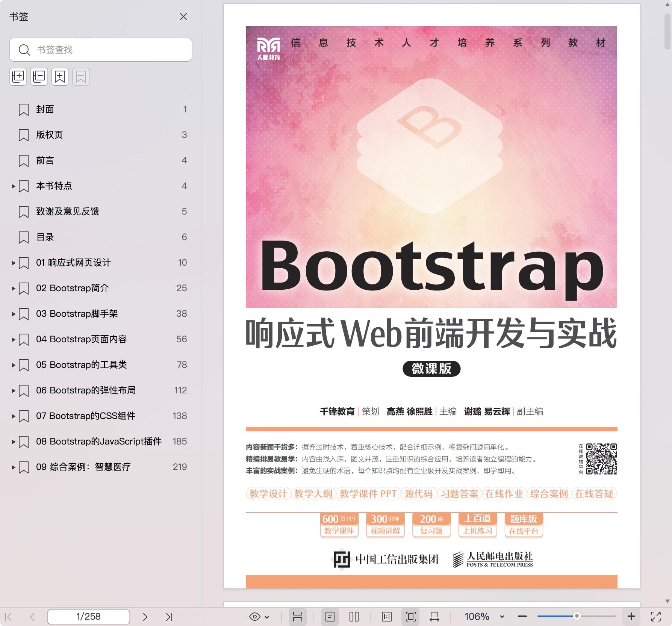Expand the 07 Bootstrap的CSS组件 chapter arrow
Viewport: 672px width, 626px height.
click(13, 416)
